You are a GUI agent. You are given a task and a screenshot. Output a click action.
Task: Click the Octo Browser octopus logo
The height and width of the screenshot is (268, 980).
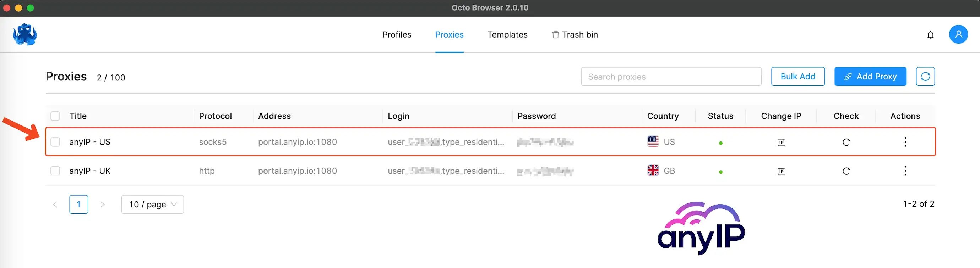(25, 34)
